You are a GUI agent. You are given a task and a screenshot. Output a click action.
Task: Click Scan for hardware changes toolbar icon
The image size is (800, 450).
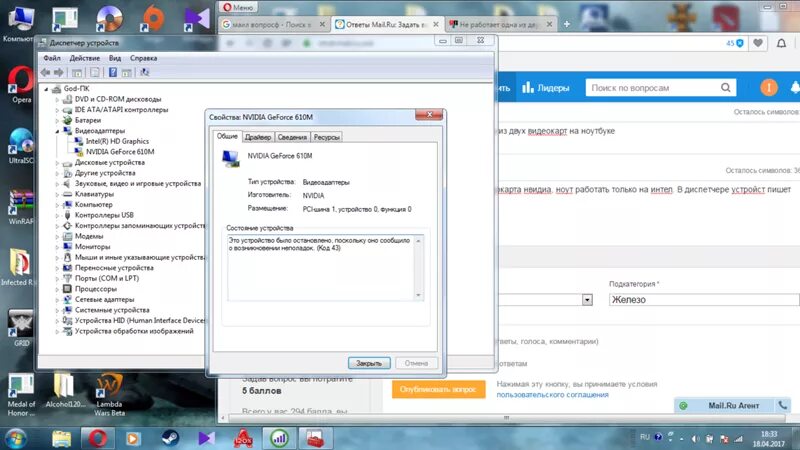[144, 72]
